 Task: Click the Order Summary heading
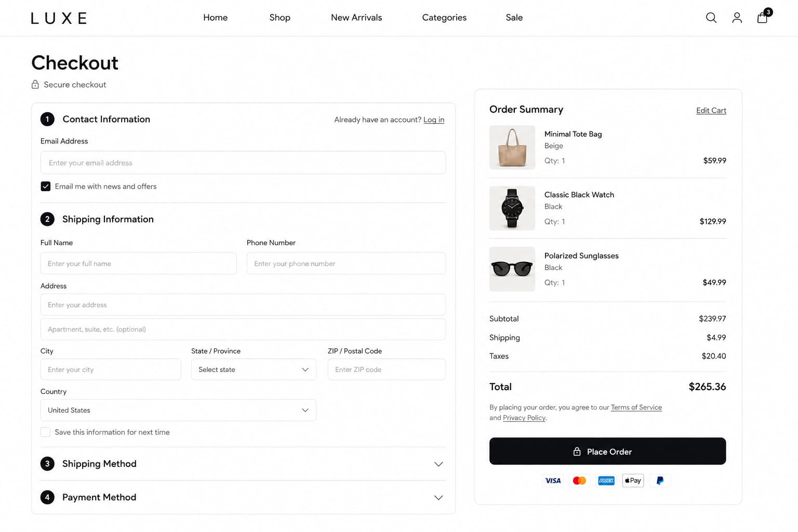526,109
